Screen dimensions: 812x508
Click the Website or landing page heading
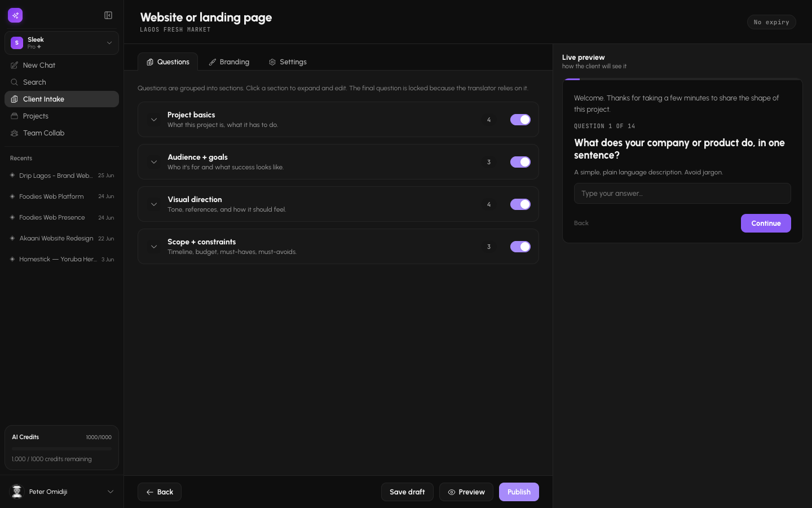(206, 17)
